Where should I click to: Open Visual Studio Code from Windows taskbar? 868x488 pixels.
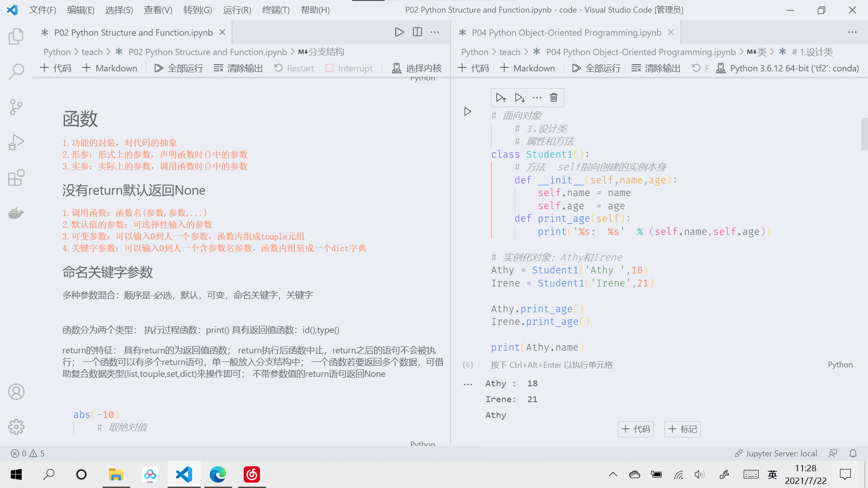pyautogui.click(x=184, y=474)
